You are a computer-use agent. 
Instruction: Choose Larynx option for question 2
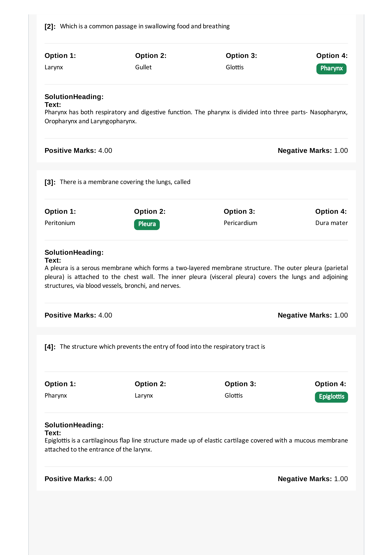(x=54, y=67)
